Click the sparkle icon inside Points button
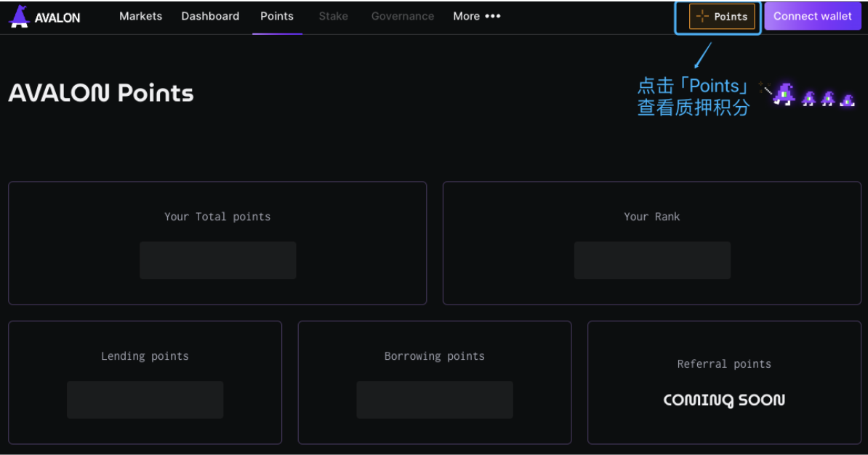868x455 pixels. tap(702, 17)
